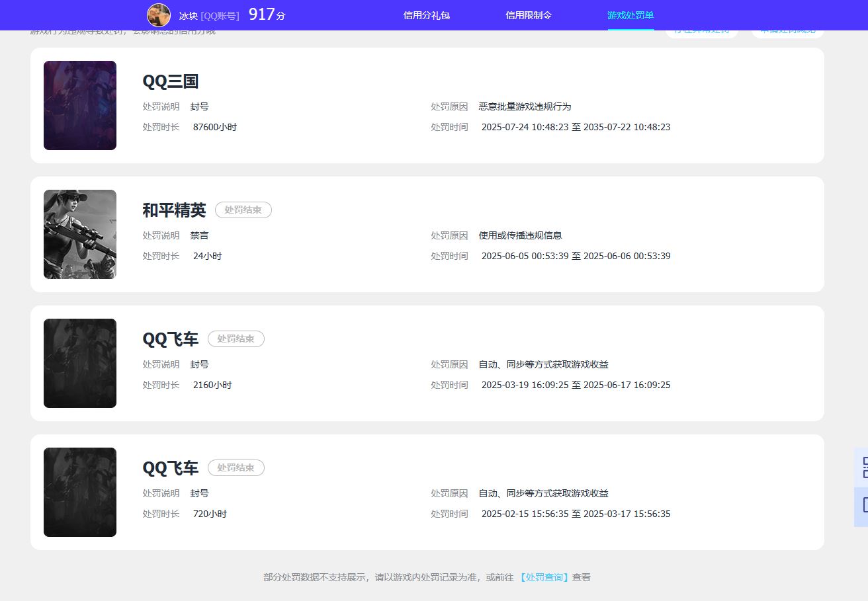Open the QQ三国 game cover thumbnail
Viewport: 868px width, 601px height.
coord(80,106)
